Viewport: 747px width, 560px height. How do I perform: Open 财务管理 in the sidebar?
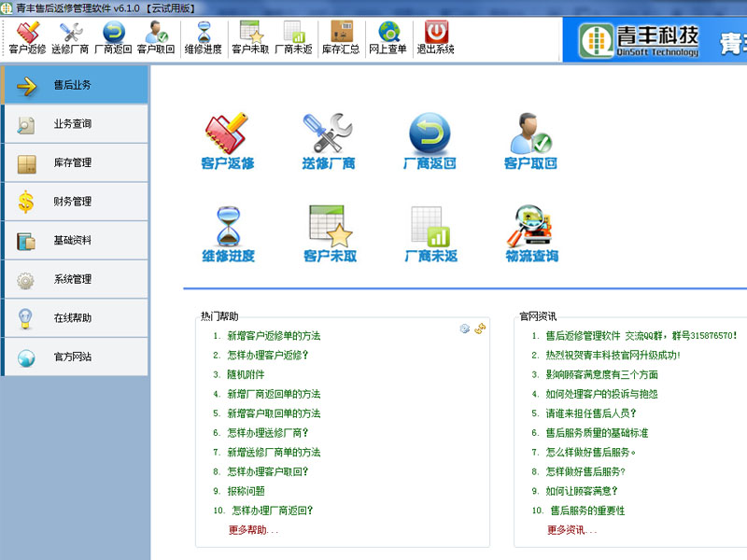tap(75, 202)
